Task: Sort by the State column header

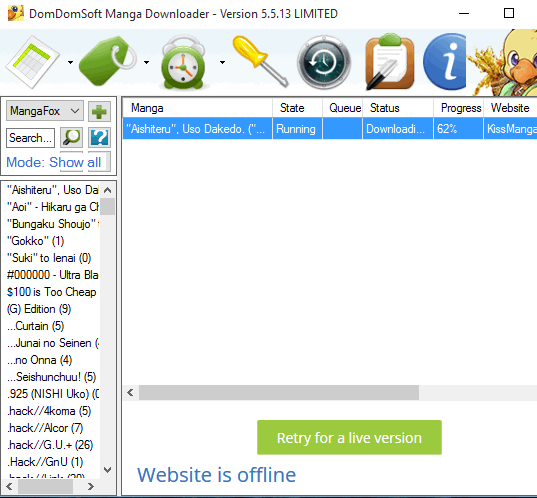Action: pyautogui.click(x=297, y=108)
